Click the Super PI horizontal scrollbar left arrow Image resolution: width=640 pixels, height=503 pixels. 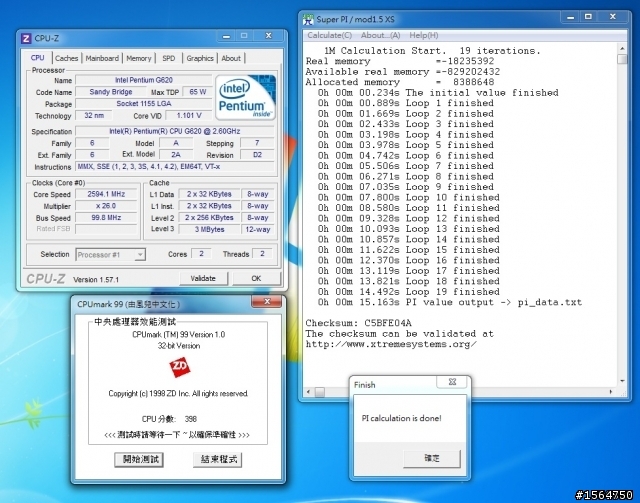pyautogui.click(x=309, y=392)
